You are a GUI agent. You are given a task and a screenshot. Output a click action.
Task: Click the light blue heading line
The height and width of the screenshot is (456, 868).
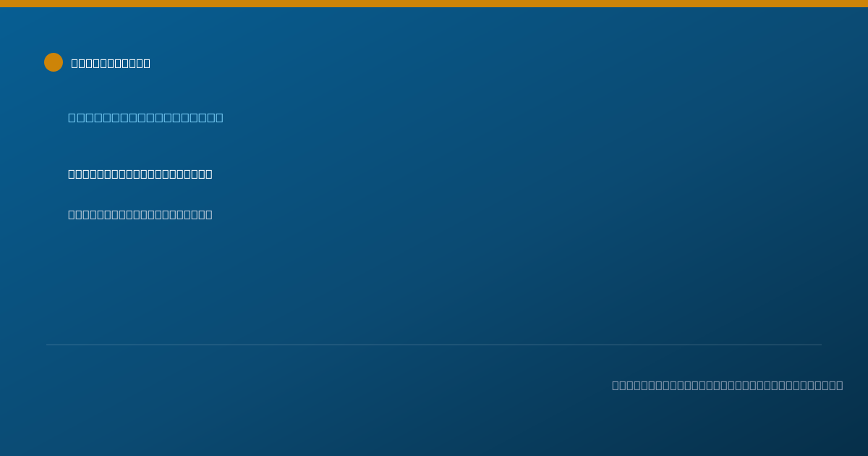click(145, 117)
